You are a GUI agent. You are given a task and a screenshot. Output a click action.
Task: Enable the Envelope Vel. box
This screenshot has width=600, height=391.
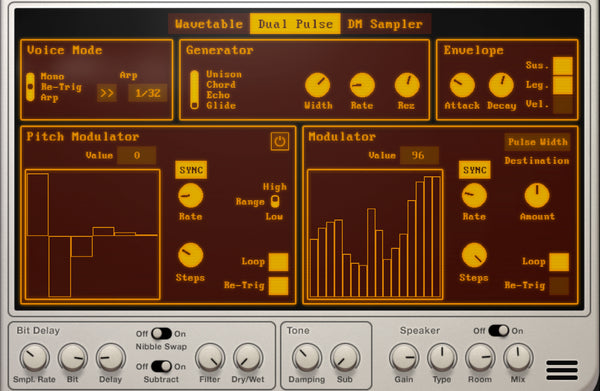563,104
